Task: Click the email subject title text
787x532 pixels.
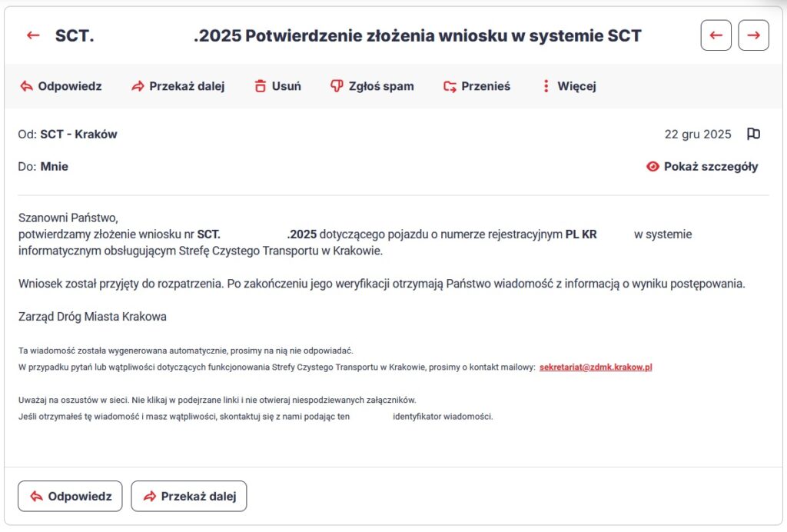Action: 417,35
